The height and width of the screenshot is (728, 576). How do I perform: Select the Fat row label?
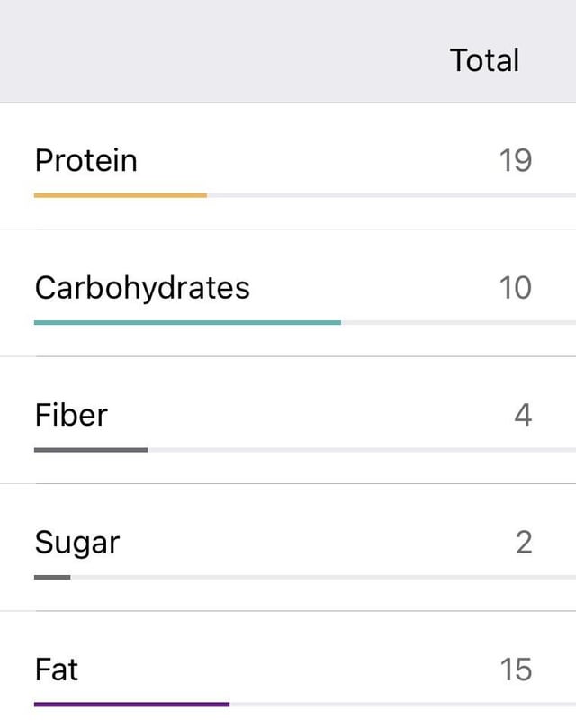click(x=56, y=670)
